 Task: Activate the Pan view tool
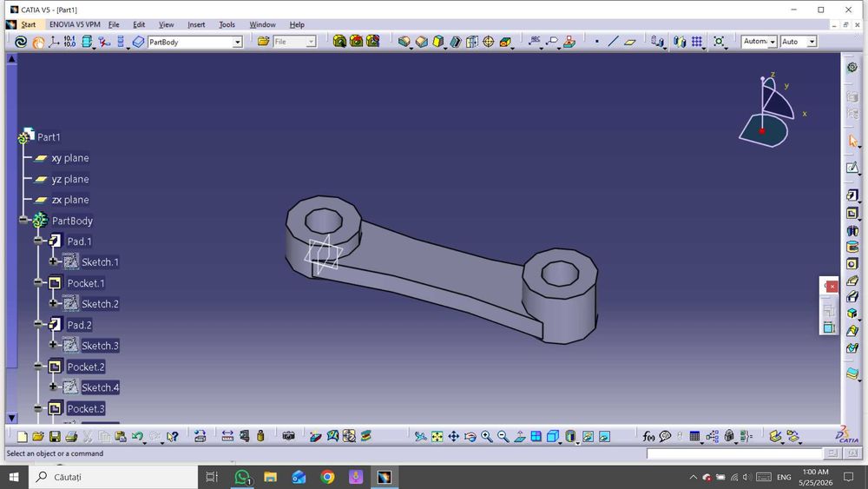[453, 436]
